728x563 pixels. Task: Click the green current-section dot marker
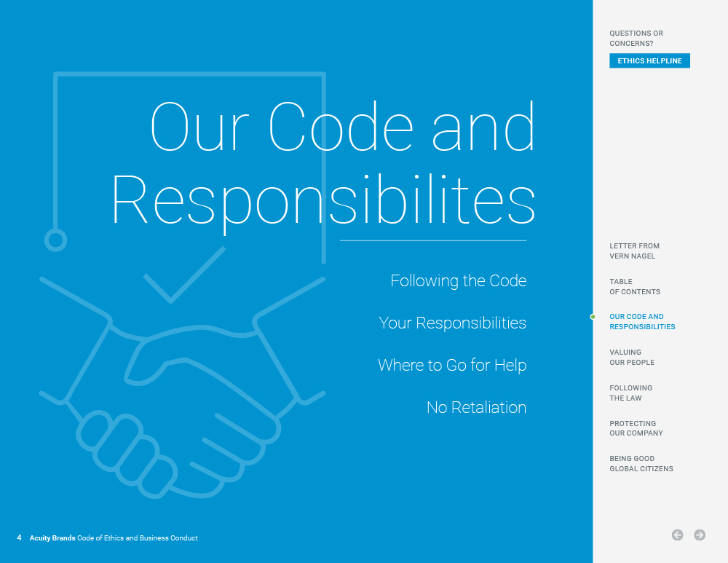(x=593, y=317)
